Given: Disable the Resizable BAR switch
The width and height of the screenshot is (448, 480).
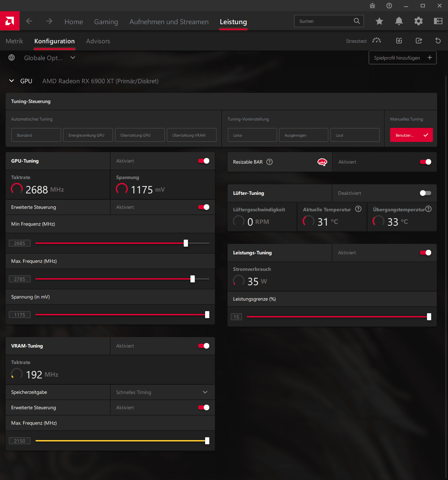Looking at the screenshot, I should (426, 162).
